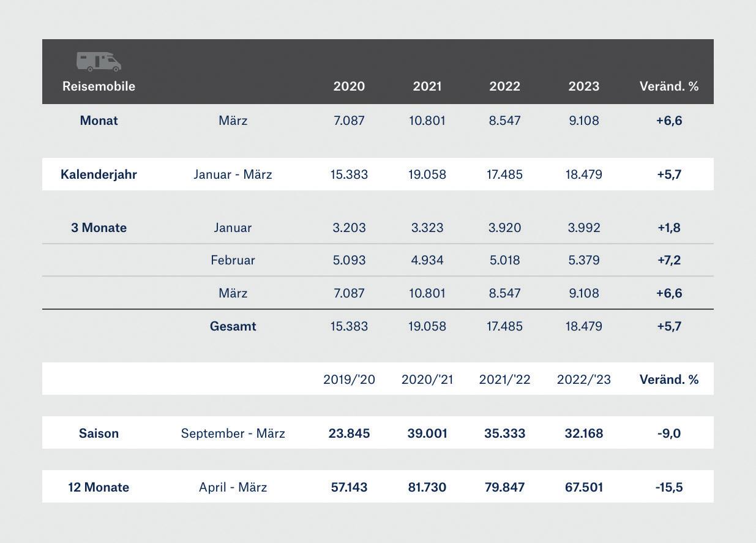Select the Februar row label
Screen dimensions: 756x543
(x=233, y=260)
